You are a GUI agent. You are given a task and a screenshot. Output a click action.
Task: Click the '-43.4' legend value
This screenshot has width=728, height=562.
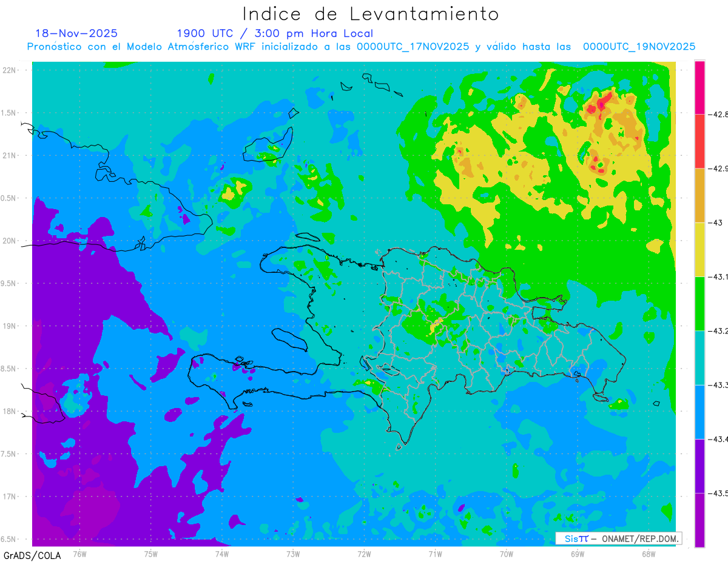coord(718,439)
